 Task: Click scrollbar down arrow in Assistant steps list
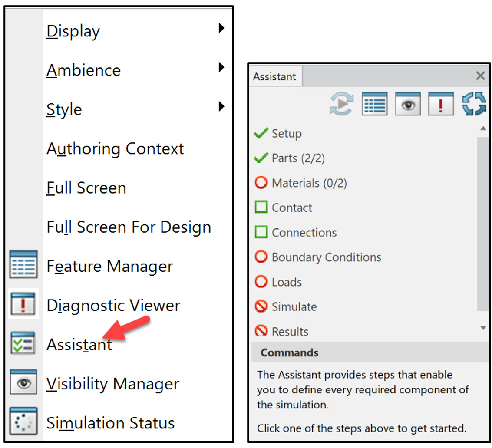[483, 328]
